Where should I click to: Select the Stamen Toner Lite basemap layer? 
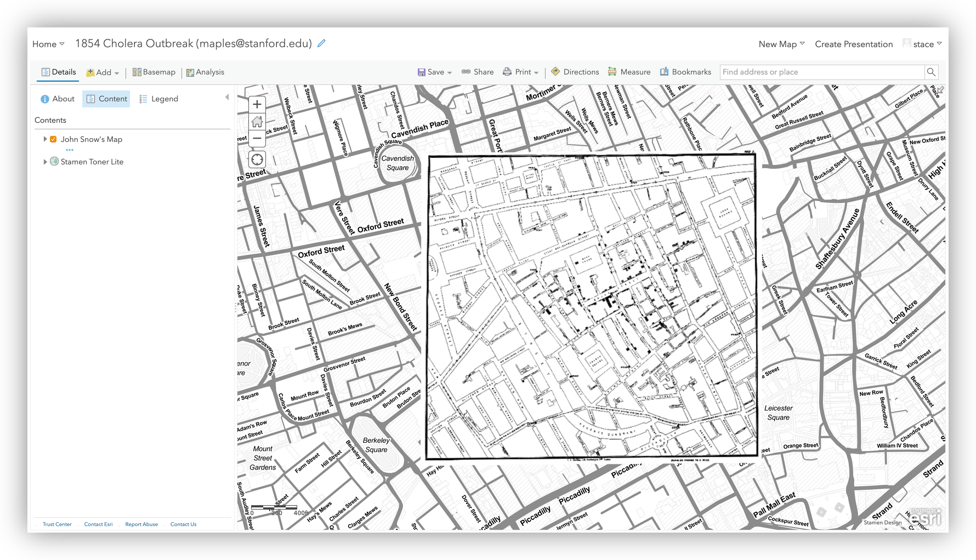[92, 162]
